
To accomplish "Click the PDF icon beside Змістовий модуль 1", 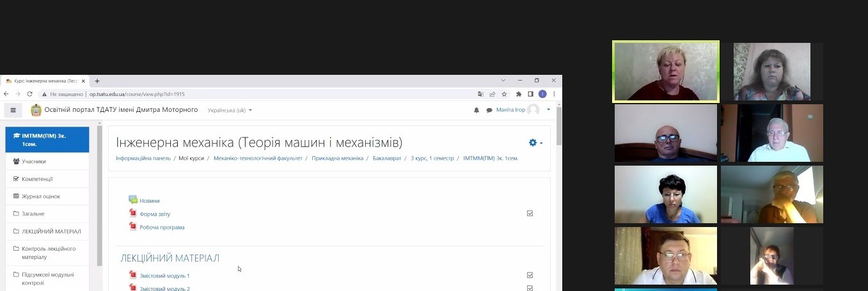I will [133, 275].
